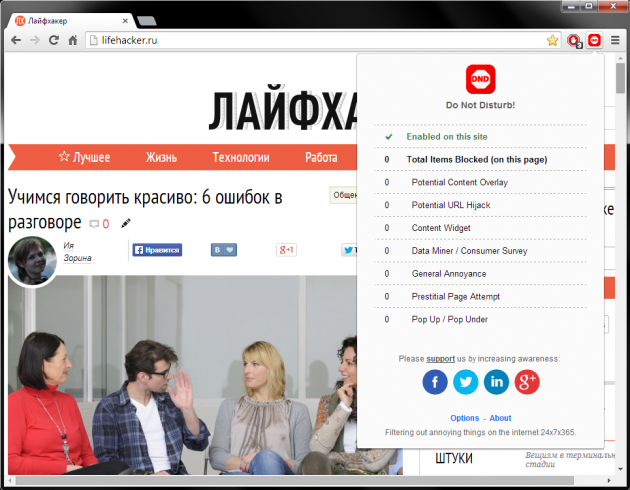Go back with the browser back arrow
This screenshot has height=490, width=630.
coord(16,40)
